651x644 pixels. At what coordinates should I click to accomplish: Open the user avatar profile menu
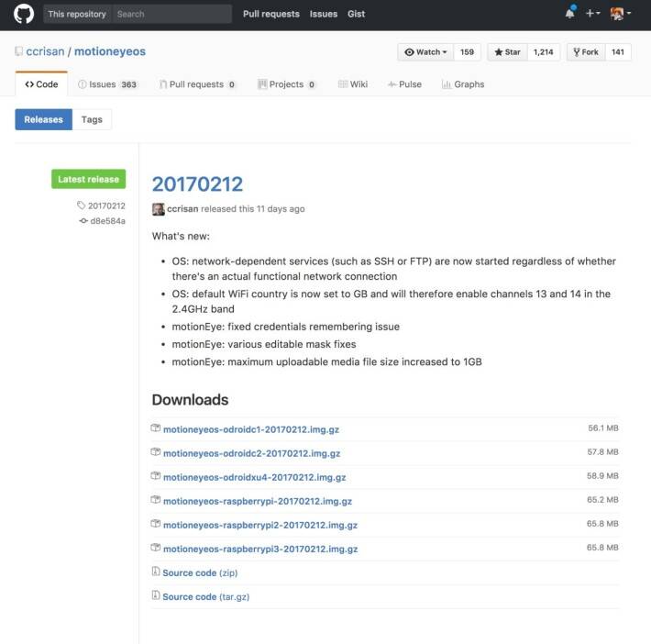(620, 13)
